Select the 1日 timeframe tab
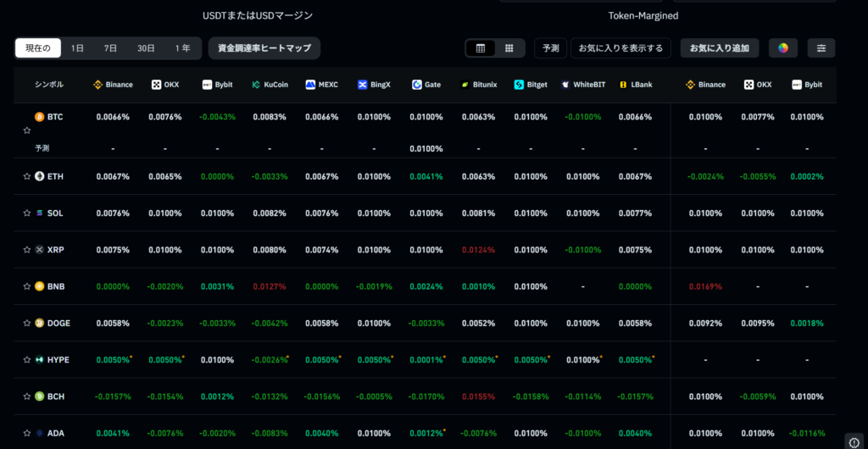868x449 pixels. 77,48
